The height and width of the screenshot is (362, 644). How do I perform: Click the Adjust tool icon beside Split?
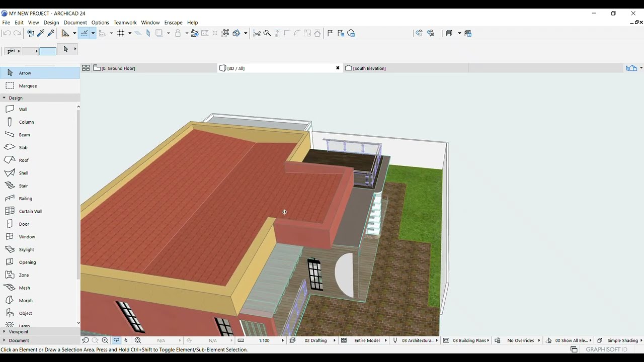click(267, 33)
